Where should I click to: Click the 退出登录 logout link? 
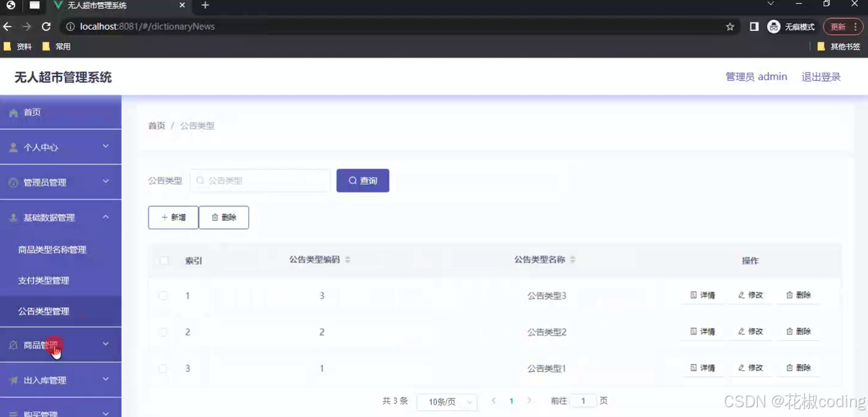point(821,76)
